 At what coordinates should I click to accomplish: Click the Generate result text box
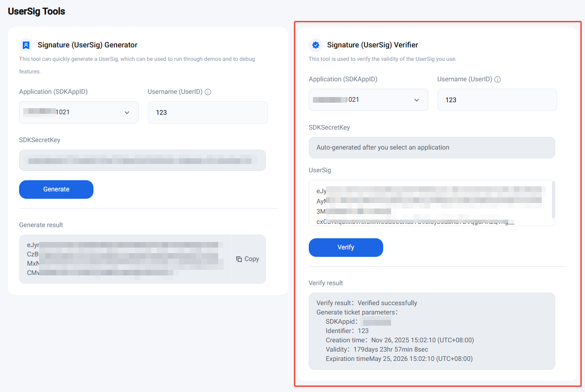pos(124,259)
